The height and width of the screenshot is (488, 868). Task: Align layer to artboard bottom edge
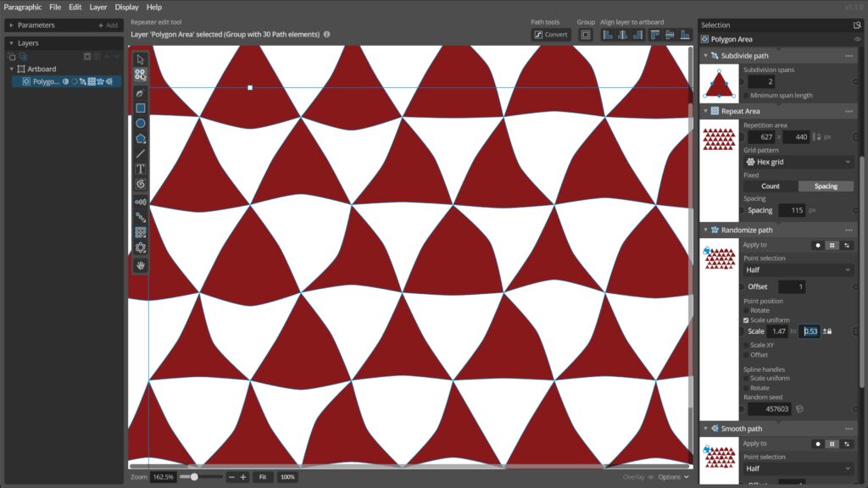coord(685,35)
